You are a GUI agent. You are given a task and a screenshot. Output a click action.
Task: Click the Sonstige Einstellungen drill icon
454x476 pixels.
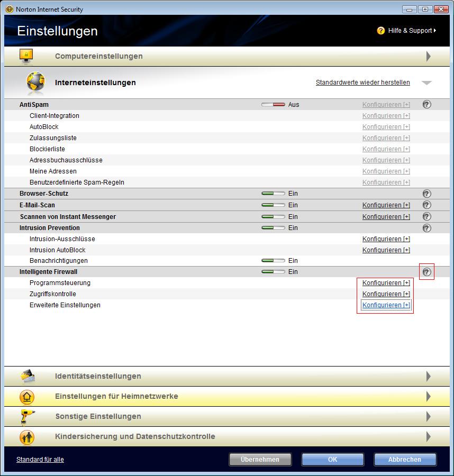coord(27,417)
